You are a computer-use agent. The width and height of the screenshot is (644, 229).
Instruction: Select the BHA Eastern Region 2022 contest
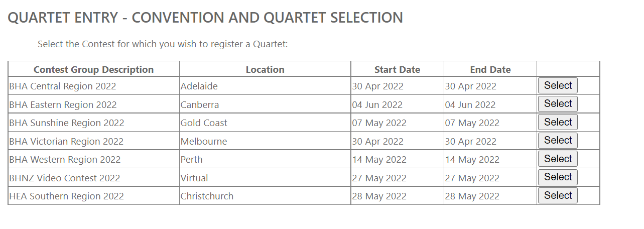pyautogui.click(x=557, y=104)
